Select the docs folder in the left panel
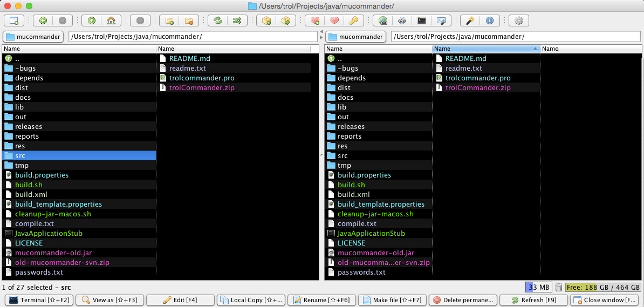Image resolution: width=644 pixels, height=307 pixels. pyautogui.click(x=23, y=97)
